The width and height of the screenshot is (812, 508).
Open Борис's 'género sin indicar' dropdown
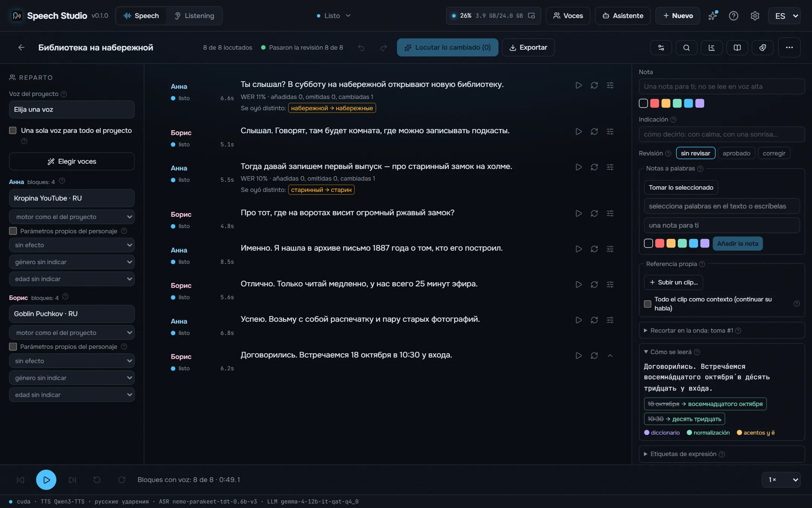click(x=72, y=378)
